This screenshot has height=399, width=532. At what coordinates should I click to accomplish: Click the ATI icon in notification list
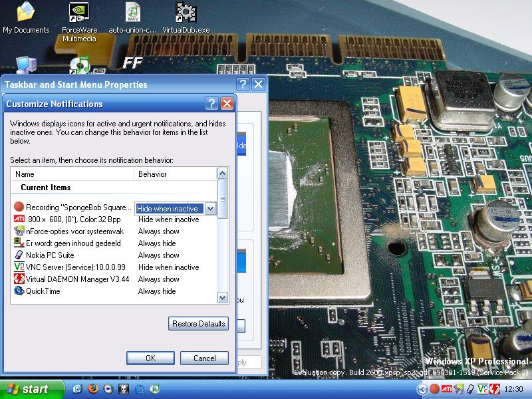pos(19,219)
